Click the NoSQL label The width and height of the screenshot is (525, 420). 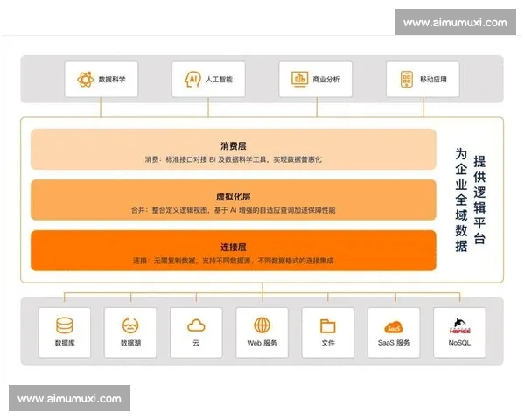coord(459,343)
